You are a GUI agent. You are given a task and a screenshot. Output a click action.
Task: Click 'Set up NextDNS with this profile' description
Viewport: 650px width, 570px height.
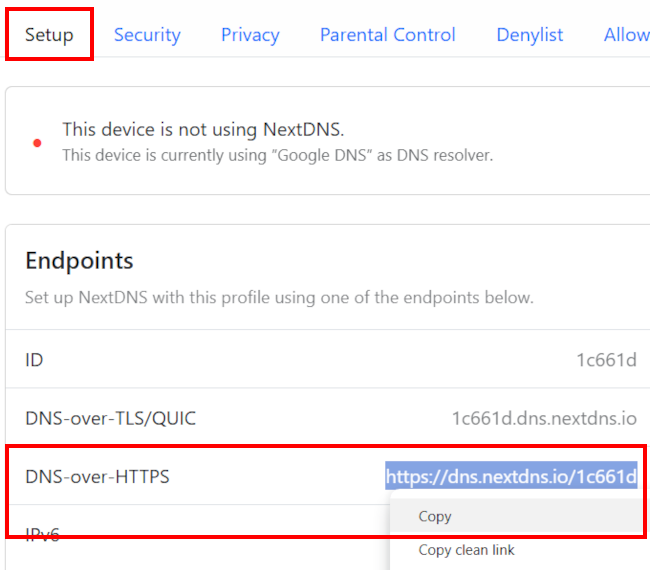pyautogui.click(x=279, y=298)
